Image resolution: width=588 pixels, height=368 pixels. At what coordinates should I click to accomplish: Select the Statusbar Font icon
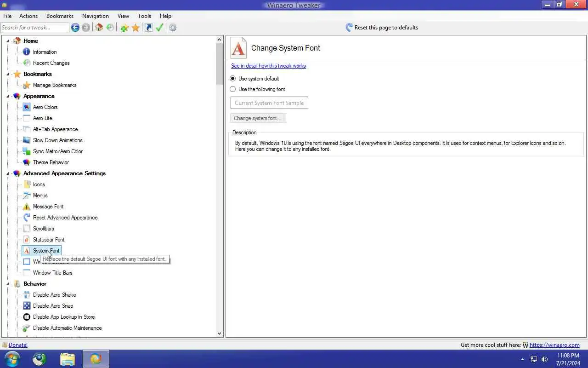(x=27, y=240)
